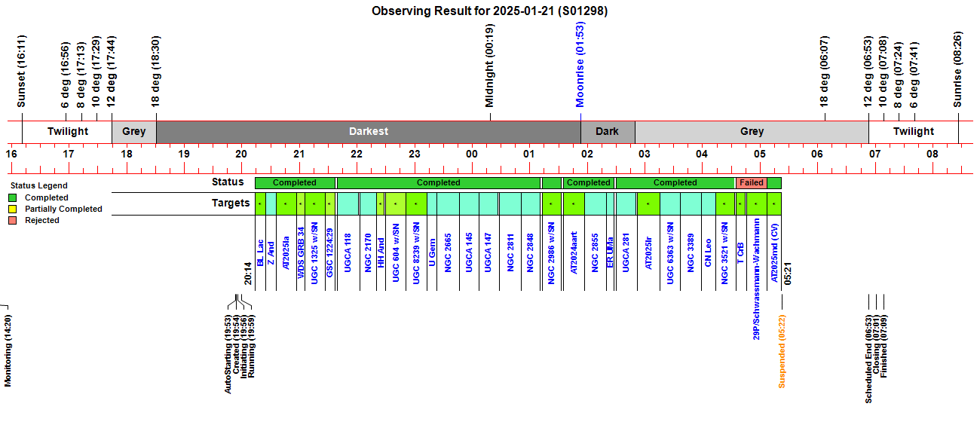Click the AT2024aart target label

pyautogui.click(x=574, y=252)
